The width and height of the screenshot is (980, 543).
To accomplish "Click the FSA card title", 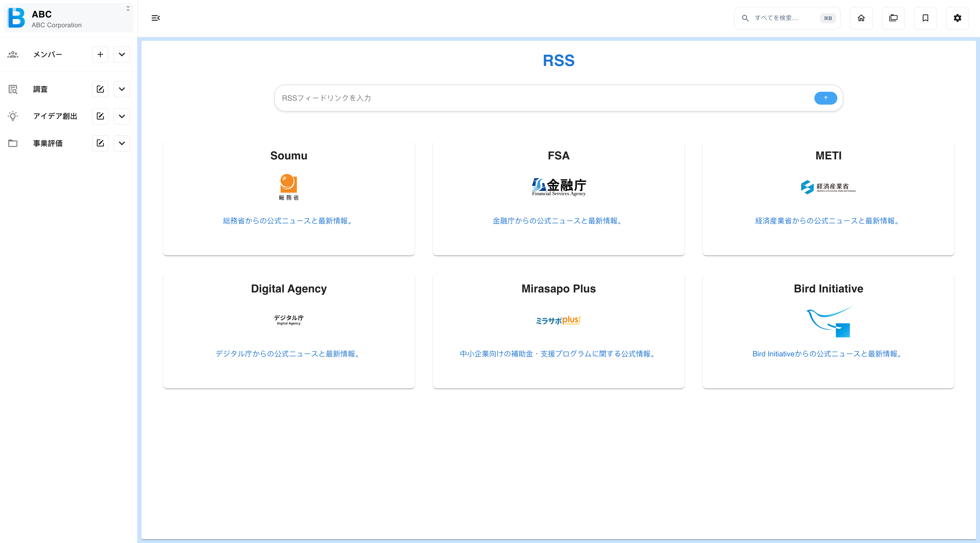I will pyautogui.click(x=558, y=156).
